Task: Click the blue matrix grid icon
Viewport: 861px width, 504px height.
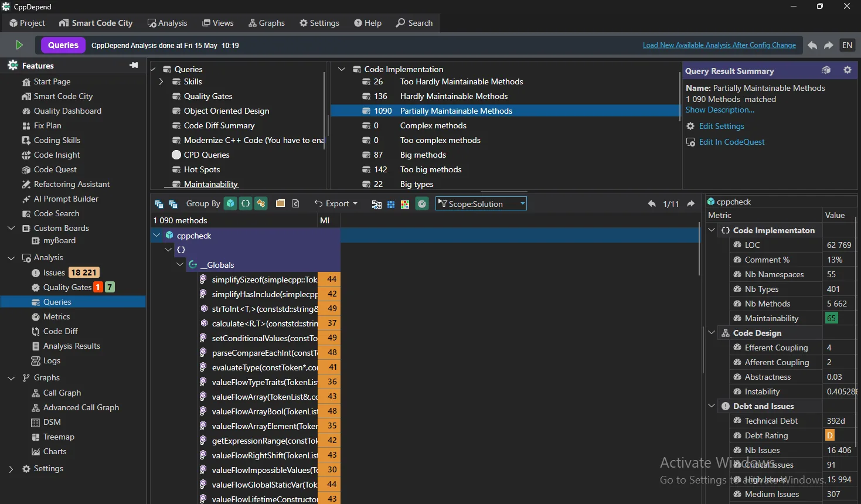Action: [391, 204]
